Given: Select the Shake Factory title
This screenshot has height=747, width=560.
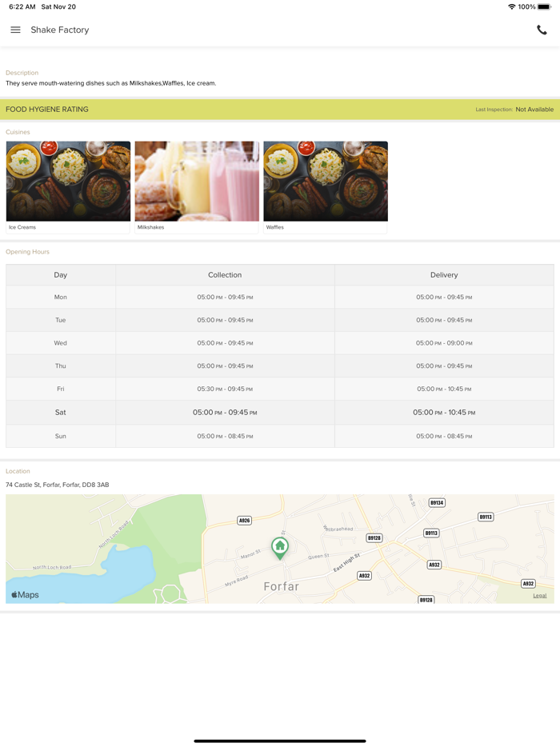Looking at the screenshot, I should pyautogui.click(x=60, y=30).
